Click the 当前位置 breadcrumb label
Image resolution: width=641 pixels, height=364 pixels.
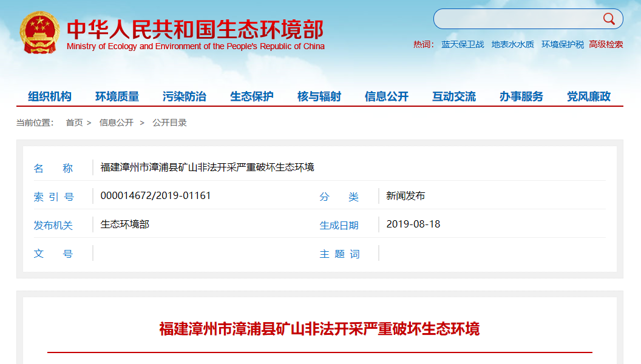(35, 123)
